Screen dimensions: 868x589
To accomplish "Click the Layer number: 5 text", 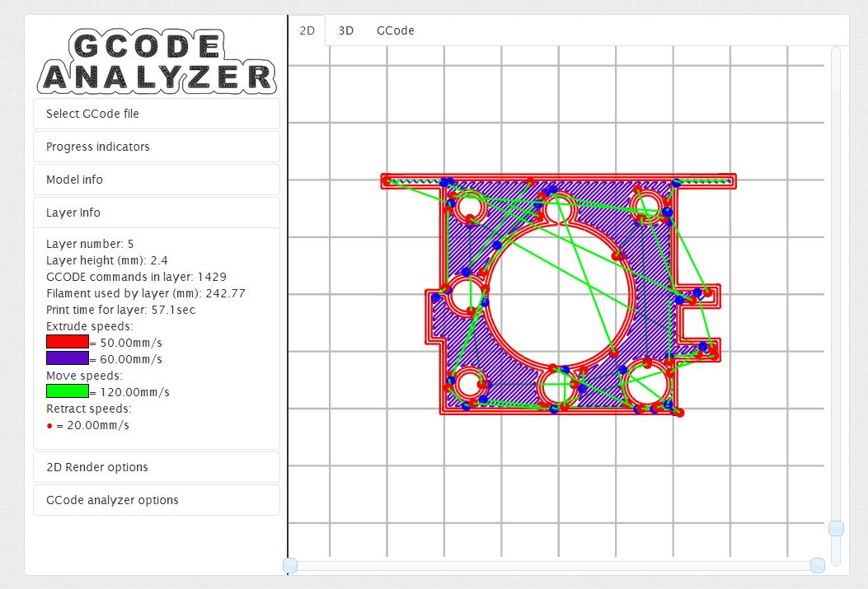I will [x=90, y=244].
